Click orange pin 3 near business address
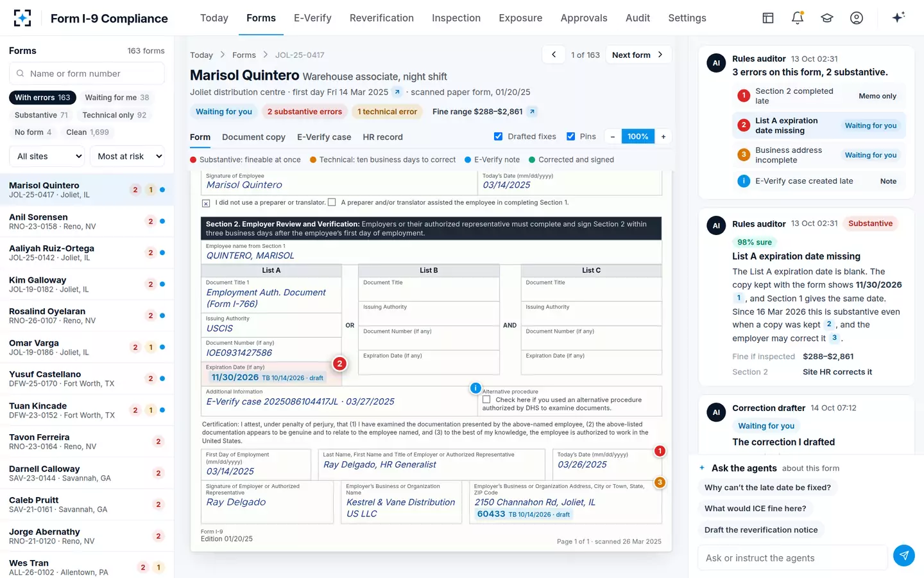 (660, 482)
